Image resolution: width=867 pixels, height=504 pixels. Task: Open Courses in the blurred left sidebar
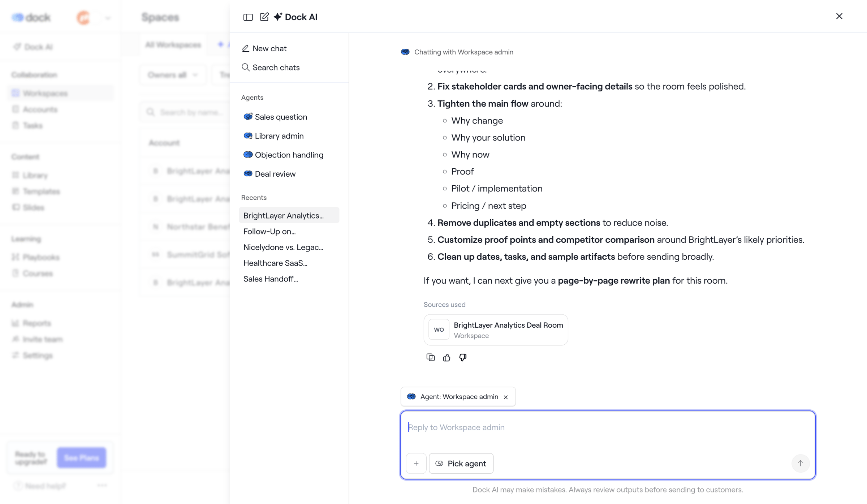point(38,273)
